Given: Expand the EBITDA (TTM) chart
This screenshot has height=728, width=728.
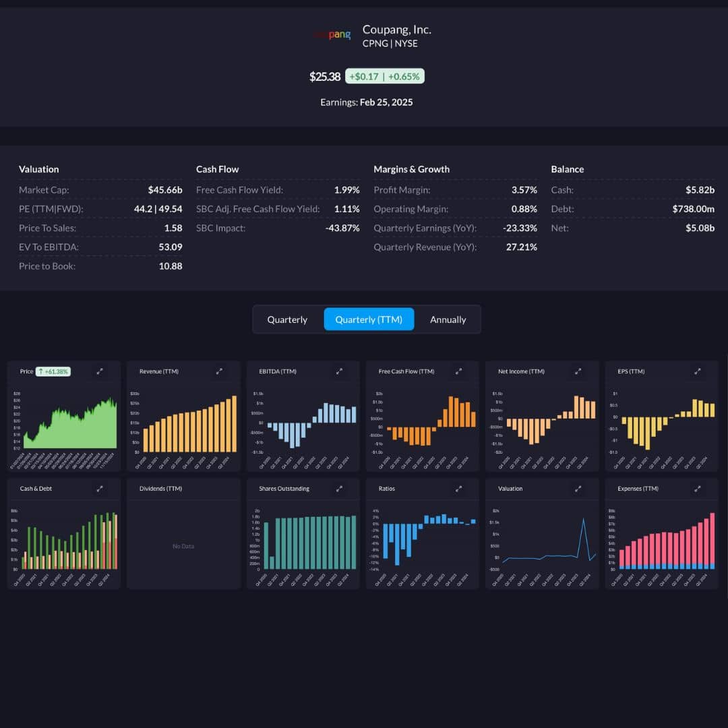Looking at the screenshot, I should point(339,371).
